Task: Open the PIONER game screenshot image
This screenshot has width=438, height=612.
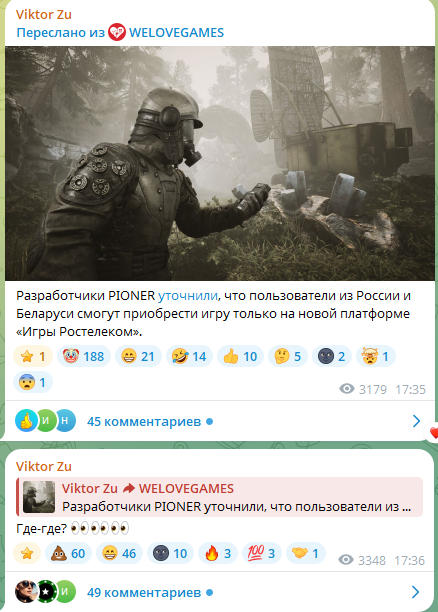Action: click(220, 163)
